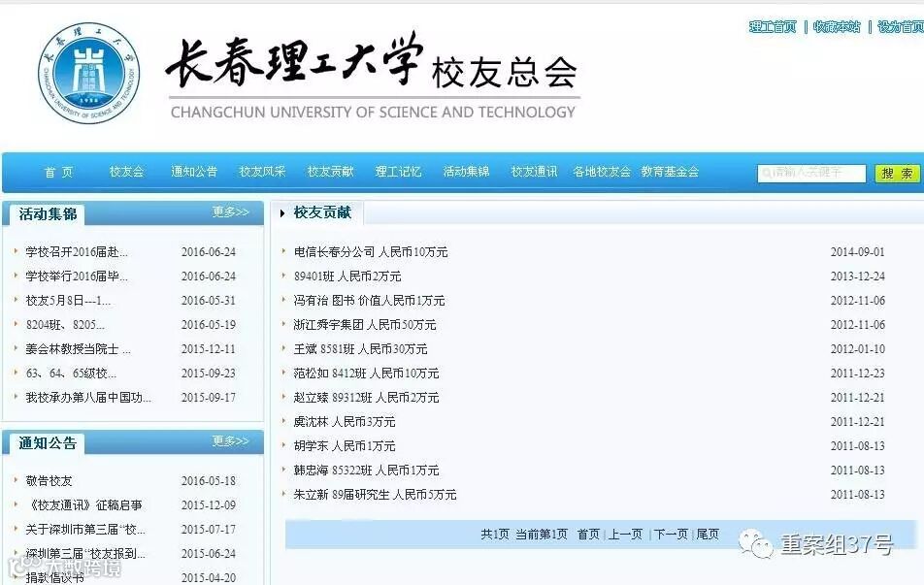924x585 pixels.
Task: Open 校友风采 navigation item
Action: pos(262,172)
